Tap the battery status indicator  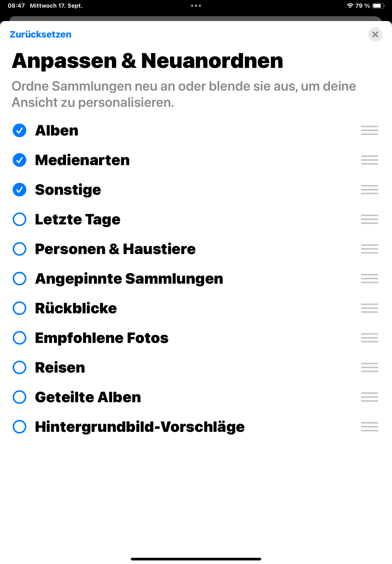tap(378, 6)
